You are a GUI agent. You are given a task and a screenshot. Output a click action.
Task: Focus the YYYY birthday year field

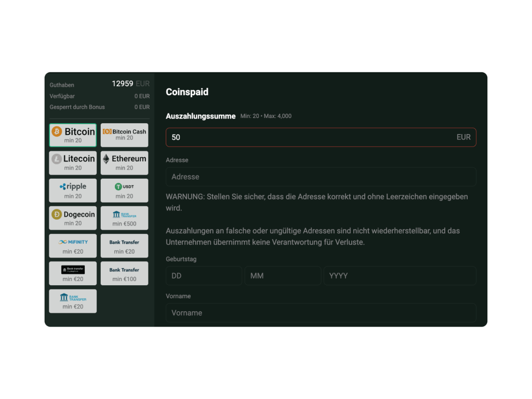(x=400, y=276)
